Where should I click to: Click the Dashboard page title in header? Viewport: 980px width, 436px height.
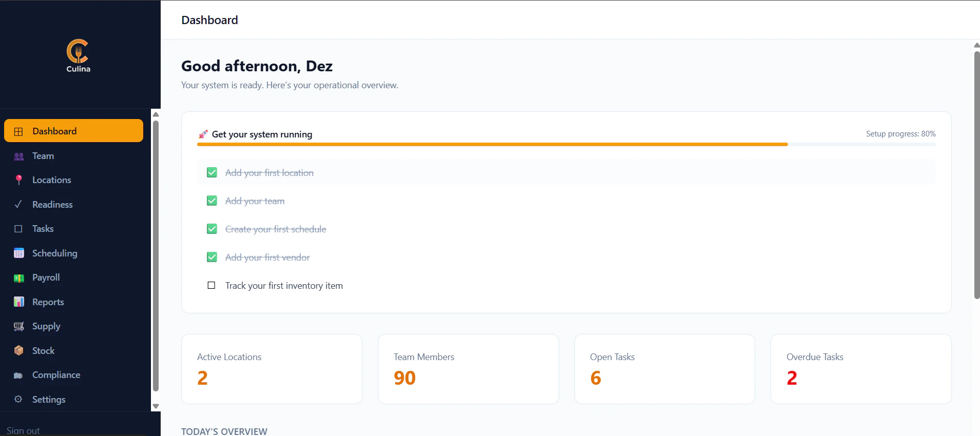click(x=209, y=20)
